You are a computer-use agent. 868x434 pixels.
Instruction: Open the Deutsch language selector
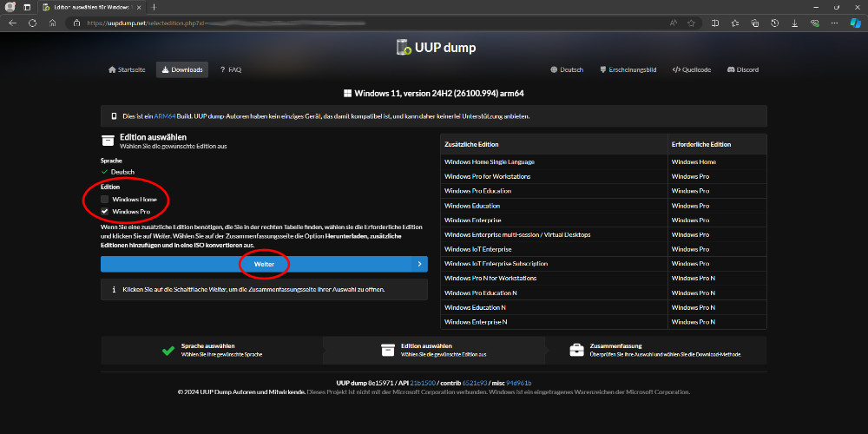point(567,69)
